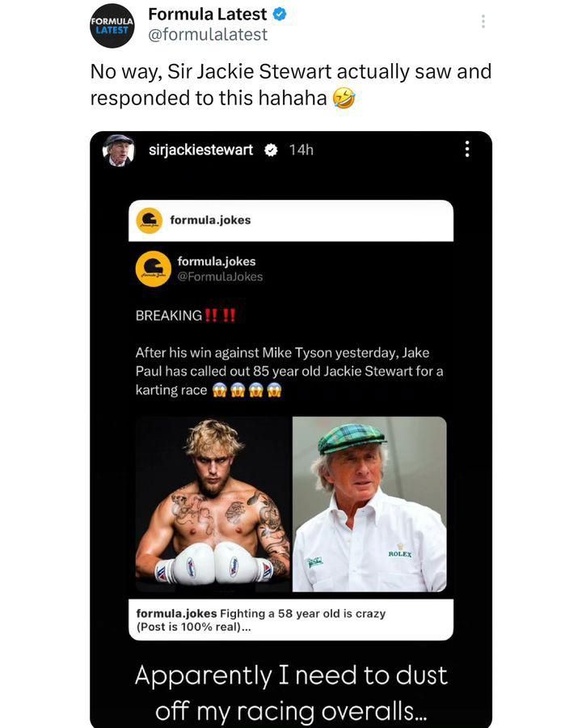Click the verified checkmark beside Formula Latest
582x728 pixels.
pyautogui.click(x=280, y=13)
